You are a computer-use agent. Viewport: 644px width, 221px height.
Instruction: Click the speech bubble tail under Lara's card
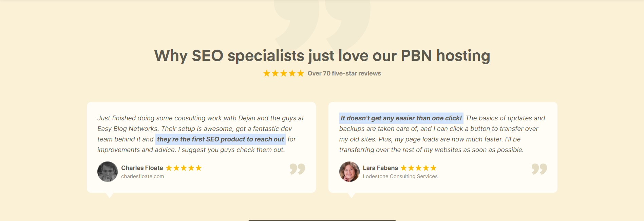(x=352, y=195)
